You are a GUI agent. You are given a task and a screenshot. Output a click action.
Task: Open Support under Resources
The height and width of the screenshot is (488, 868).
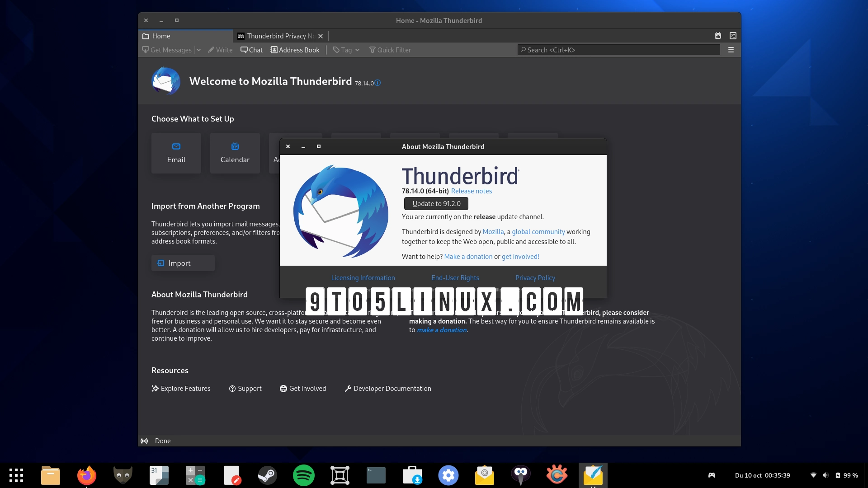coord(245,388)
